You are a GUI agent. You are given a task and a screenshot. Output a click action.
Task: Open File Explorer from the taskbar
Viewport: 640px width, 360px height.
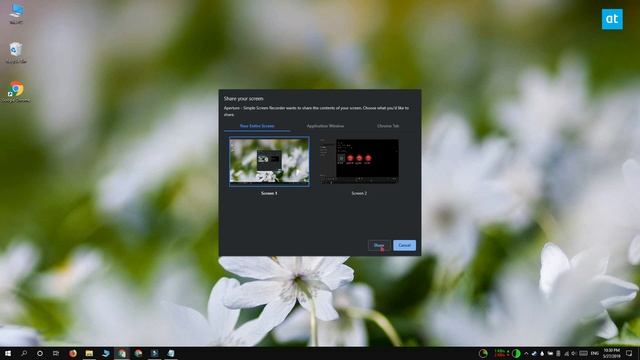(x=89, y=353)
